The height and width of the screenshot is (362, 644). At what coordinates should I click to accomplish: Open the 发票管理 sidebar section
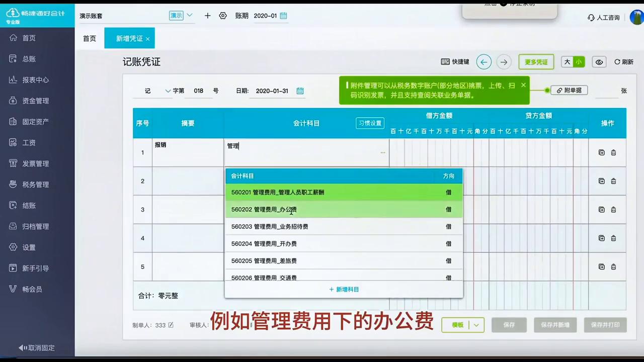click(35, 163)
